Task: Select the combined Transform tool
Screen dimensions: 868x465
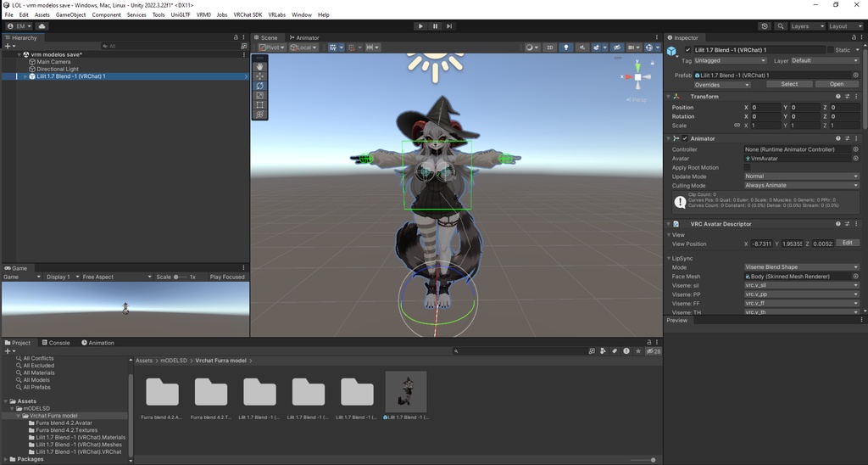Action: click(x=259, y=115)
